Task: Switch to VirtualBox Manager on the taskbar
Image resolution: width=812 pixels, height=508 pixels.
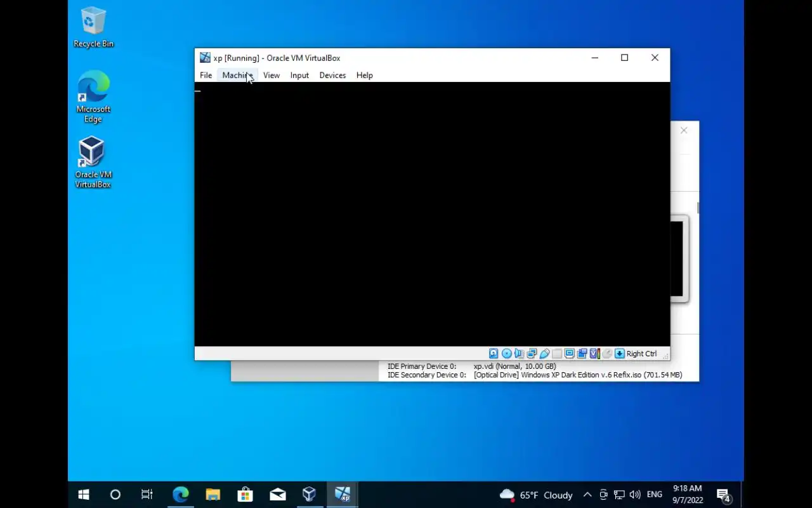Action: tap(309, 495)
